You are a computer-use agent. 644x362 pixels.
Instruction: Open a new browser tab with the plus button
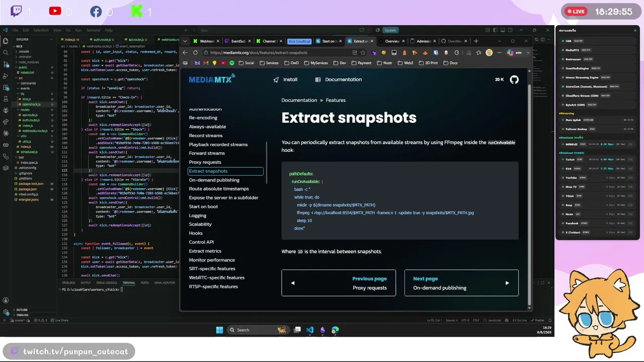click(476, 41)
